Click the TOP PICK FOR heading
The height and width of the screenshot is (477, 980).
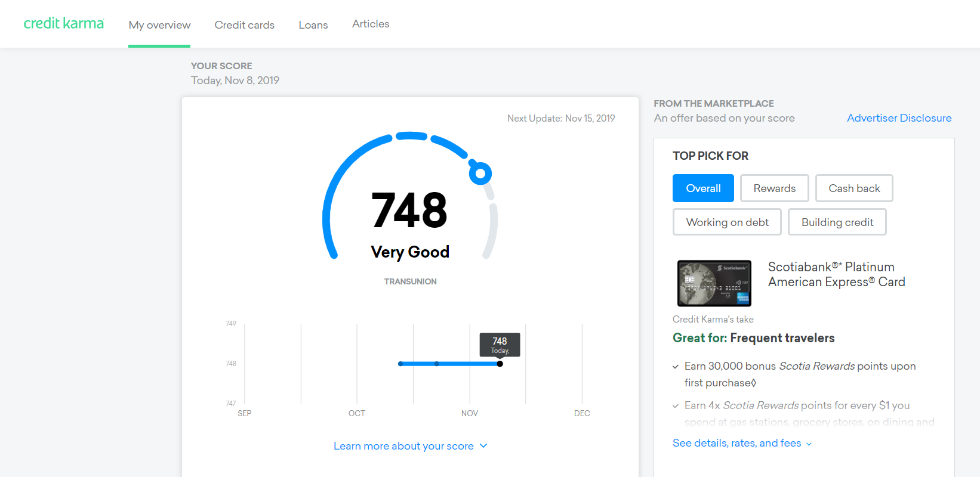tap(710, 156)
